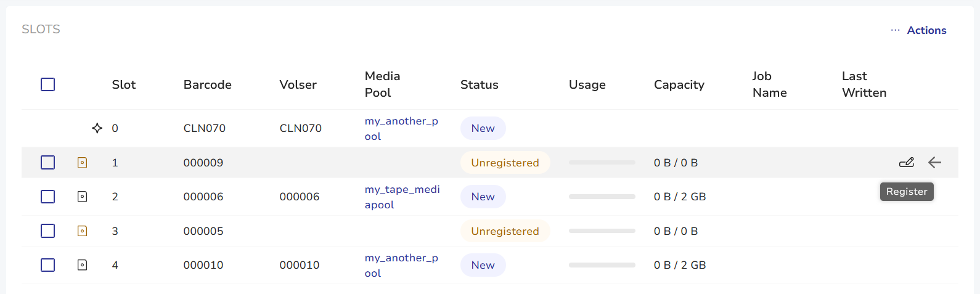Open my_another_pool link in slot 0 row

click(x=401, y=128)
